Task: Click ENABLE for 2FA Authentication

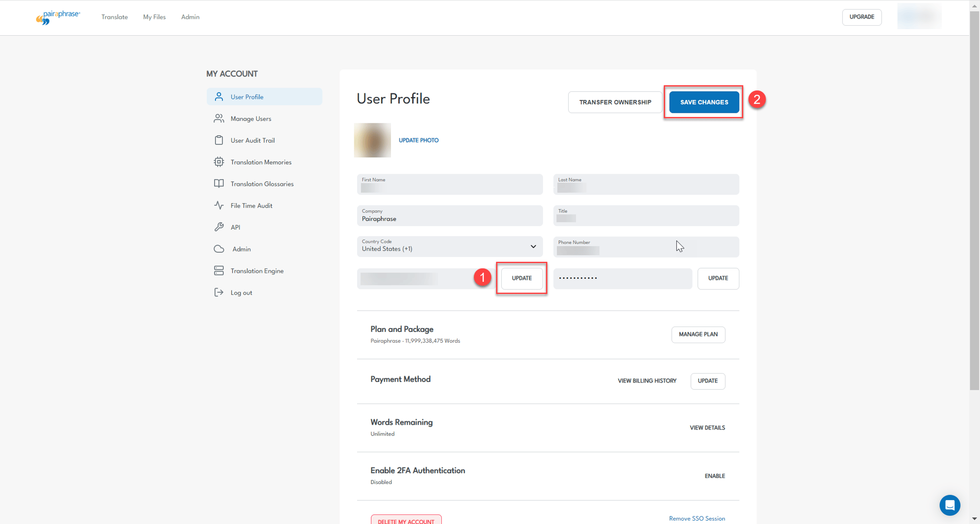Action: (715, 476)
